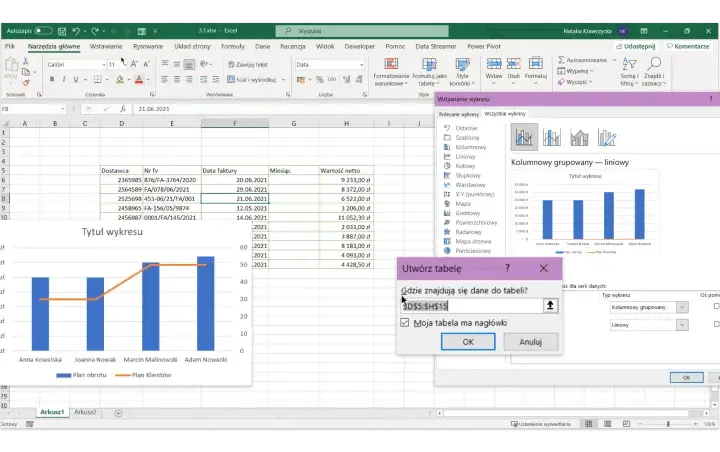
Task: Click the Cut scissors icon
Action: click(26, 61)
